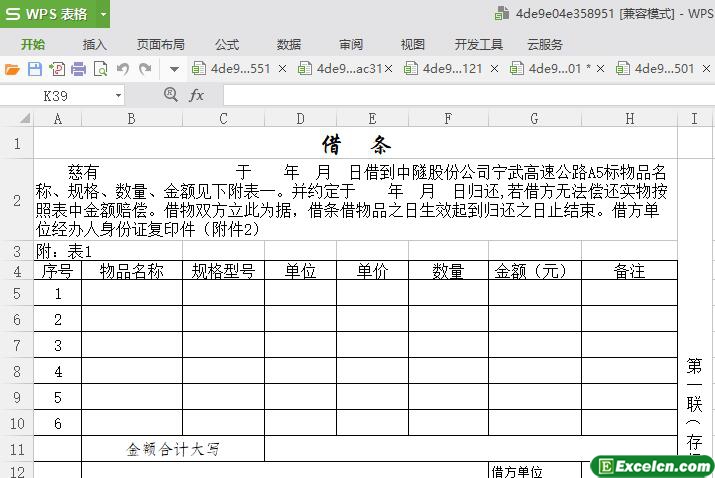Open the 开始 ribbon tab
The height and width of the screenshot is (478, 715).
(x=33, y=44)
